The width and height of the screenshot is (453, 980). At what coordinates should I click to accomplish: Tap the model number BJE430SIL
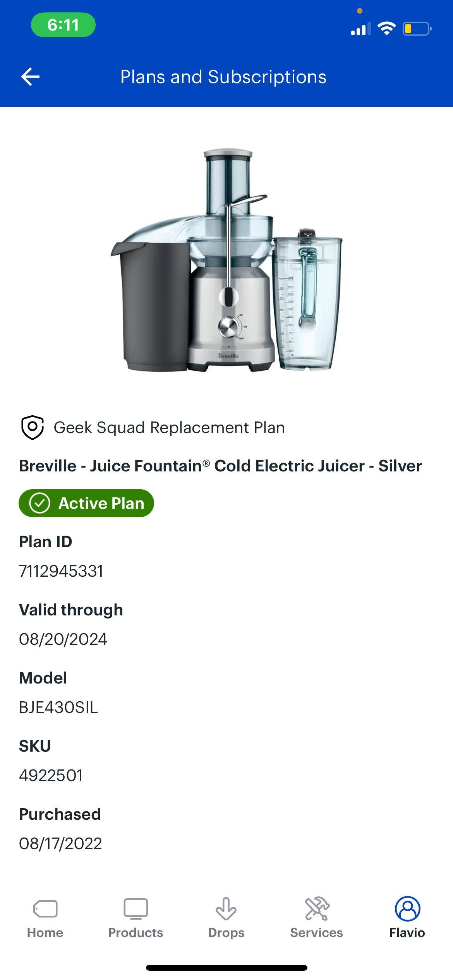58,708
